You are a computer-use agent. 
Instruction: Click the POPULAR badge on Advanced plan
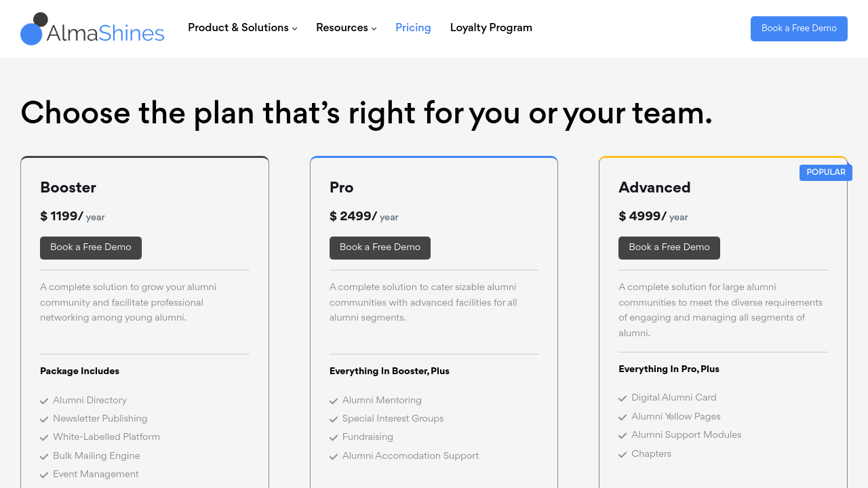pos(825,173)
